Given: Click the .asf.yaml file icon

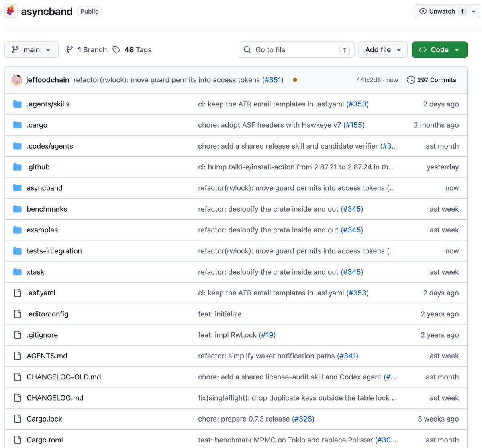Looking at the screenshot, I should pyautogui.click(x=17, y=293).
